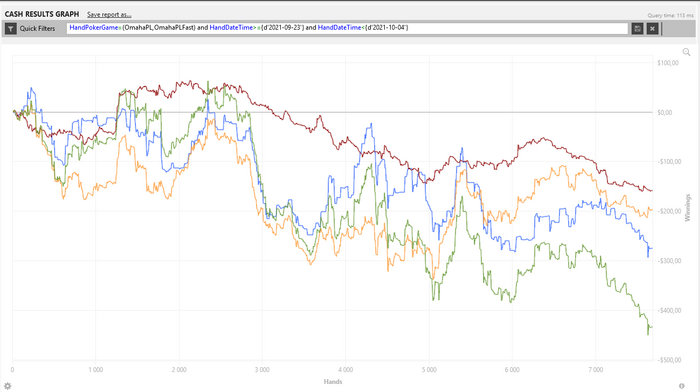Click the Hands x-axis title
Screen dimensions: 700x392
[333, 381]
